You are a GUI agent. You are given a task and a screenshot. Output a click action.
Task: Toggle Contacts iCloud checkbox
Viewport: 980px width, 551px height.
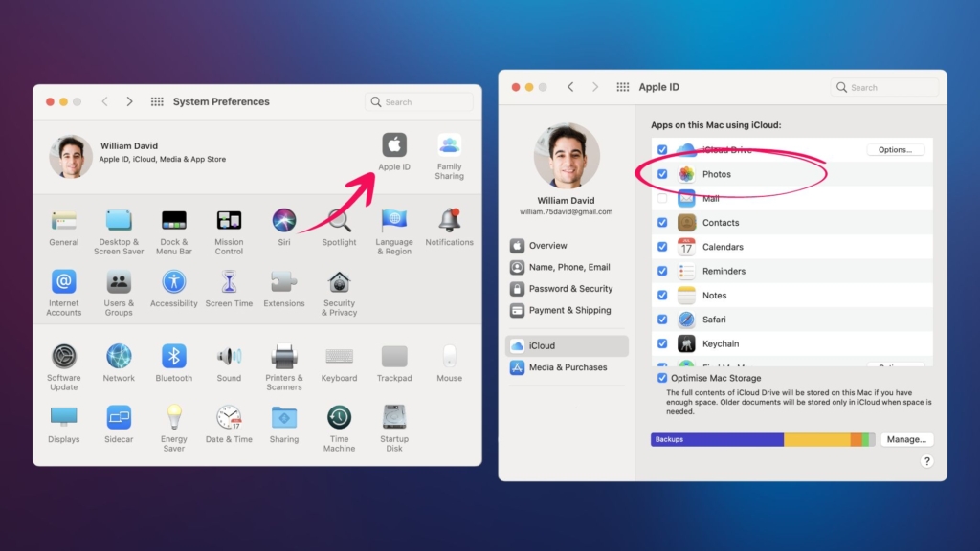pyautogui.click(x=662, y=222)
